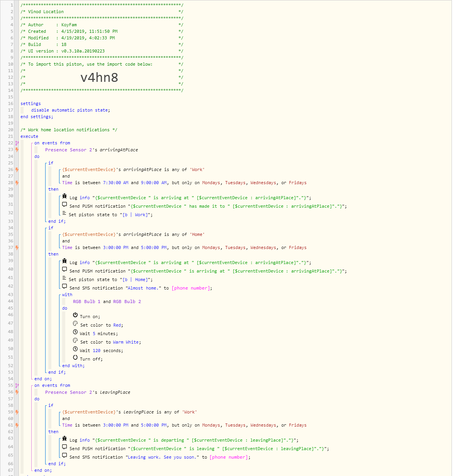Click the 'Vinod Location' title comment
The width and height of the screenshot is (455, 476).
pos(102,12)
